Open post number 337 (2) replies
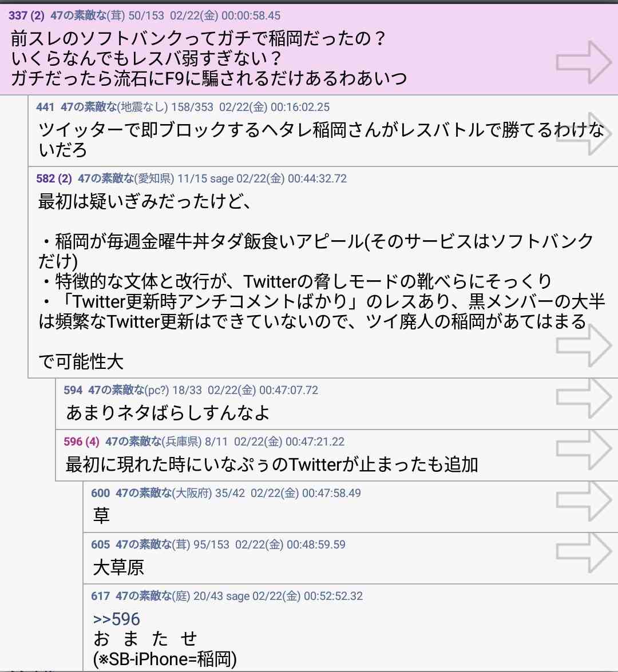Image resolution: width=618 pixels, height=672 pixels. [x=26, y=16]
